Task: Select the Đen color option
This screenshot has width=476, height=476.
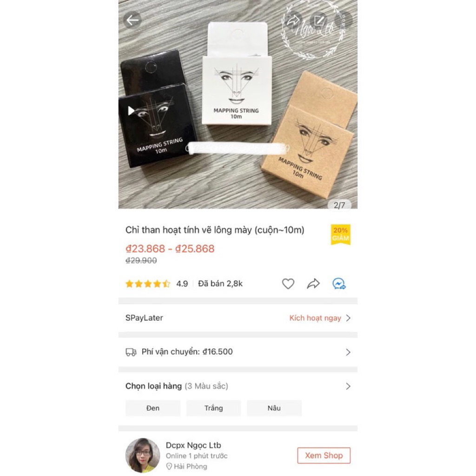Action: pos(152,408)
